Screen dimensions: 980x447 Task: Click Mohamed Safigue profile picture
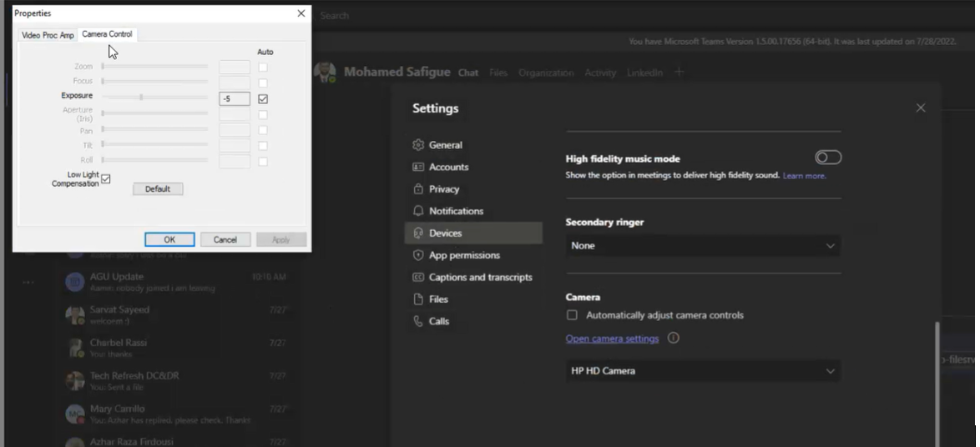point(325,73)
